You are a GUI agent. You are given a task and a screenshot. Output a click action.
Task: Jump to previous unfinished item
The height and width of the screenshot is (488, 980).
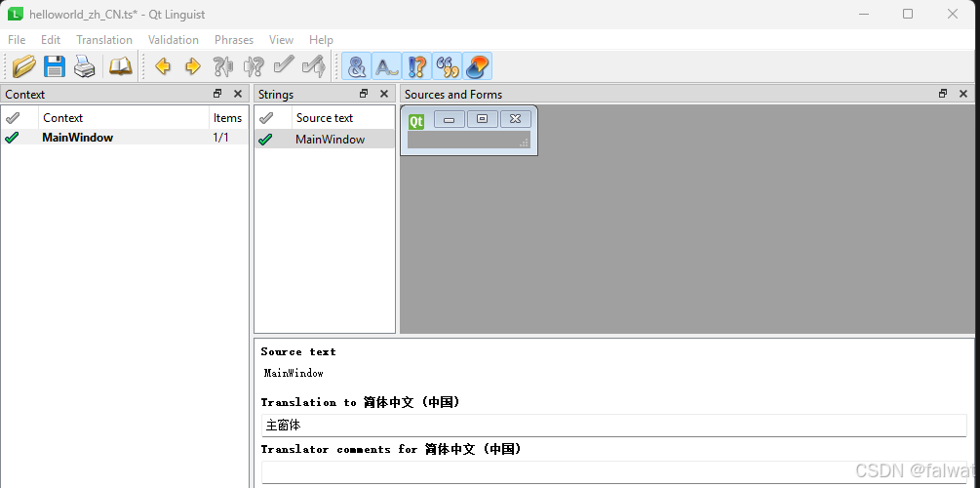tap(222, 65)
